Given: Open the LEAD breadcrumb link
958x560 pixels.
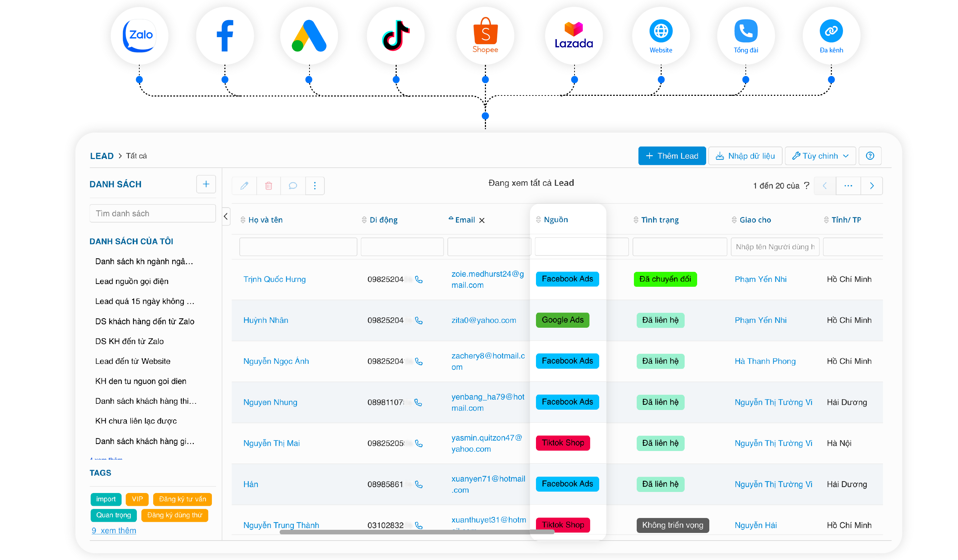Looking at the screenshot, I should (102, 156).
